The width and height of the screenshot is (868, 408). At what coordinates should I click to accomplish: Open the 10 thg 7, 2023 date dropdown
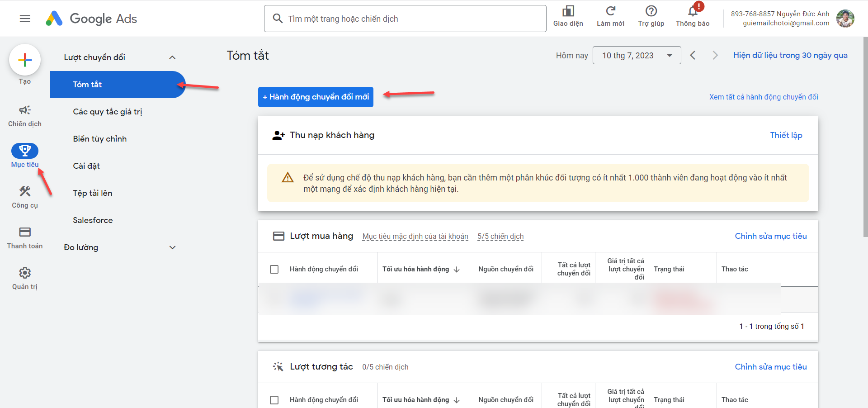pos(636,55)
